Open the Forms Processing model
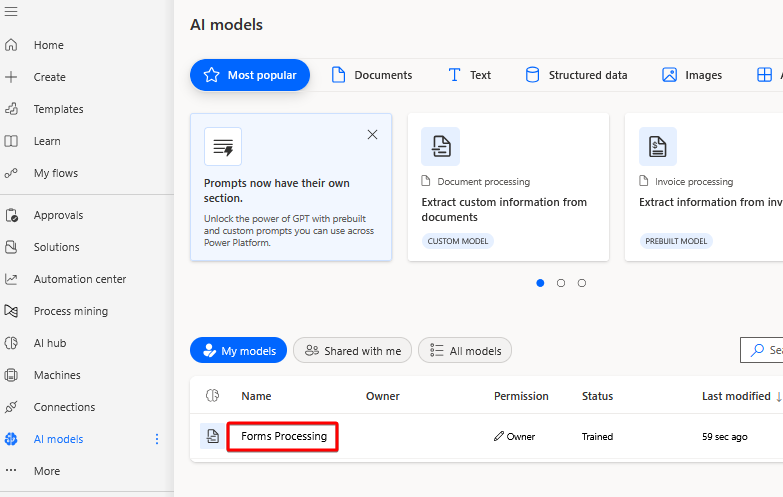This screenshot has height=497, width=783. (x=284, y=437)
